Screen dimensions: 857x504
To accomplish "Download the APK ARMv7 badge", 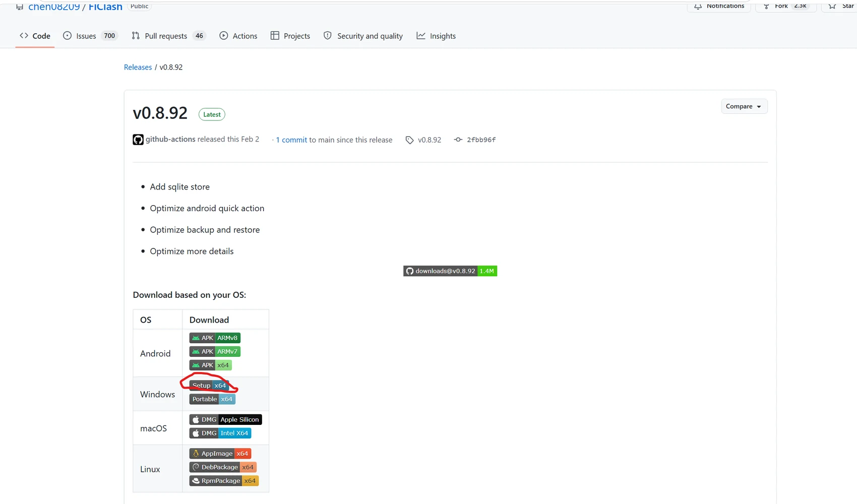I will (x=215, y=351).
